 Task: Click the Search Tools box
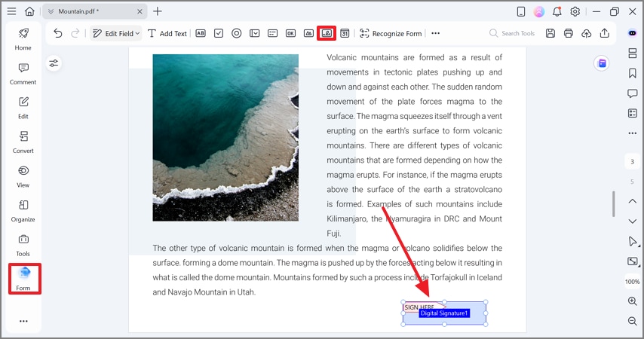pos(512,33)
